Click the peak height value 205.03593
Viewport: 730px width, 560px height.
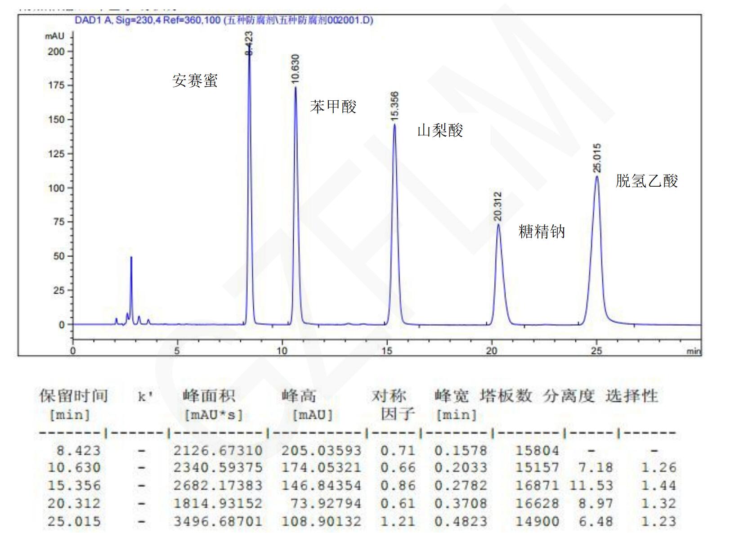point(321,450)
